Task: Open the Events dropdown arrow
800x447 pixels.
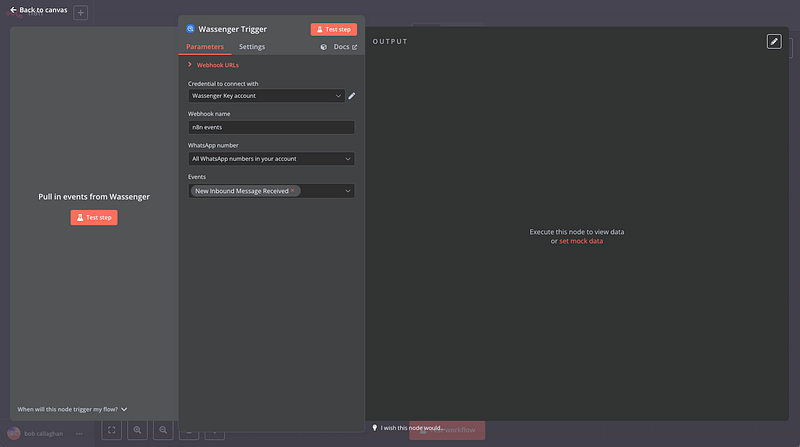Action: click(347, 190)
